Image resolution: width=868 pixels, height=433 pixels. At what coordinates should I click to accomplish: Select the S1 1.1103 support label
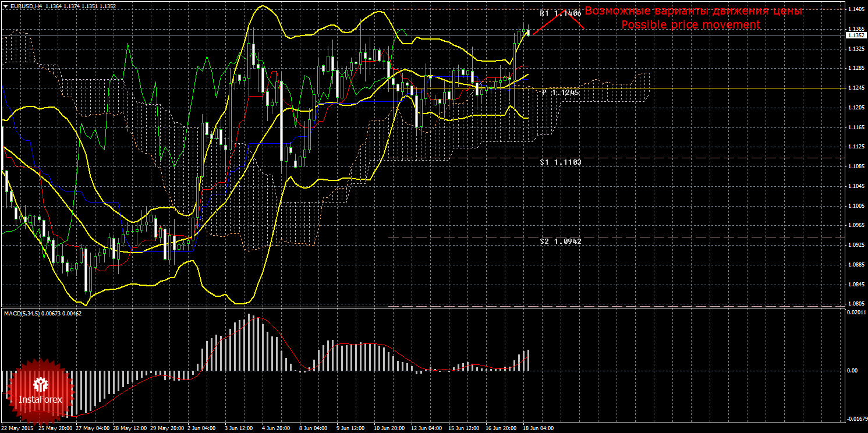pyautogui.click(x=560, y=162)
